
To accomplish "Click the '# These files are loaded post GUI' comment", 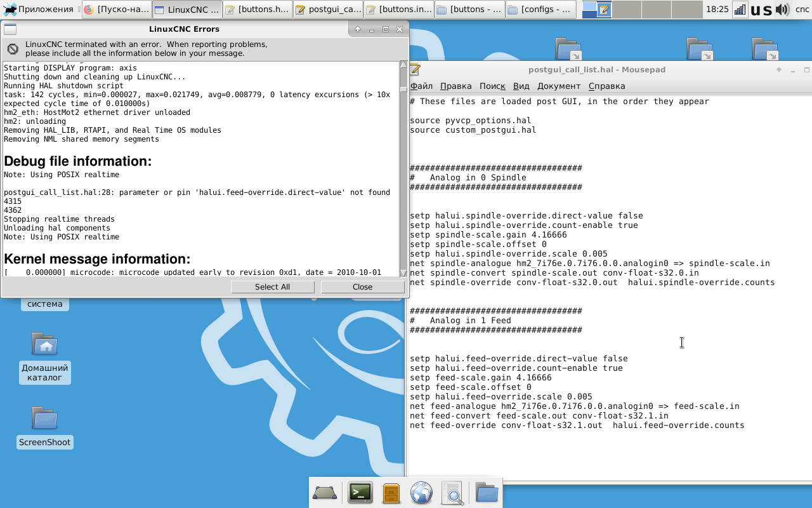I will click(559, 102).
